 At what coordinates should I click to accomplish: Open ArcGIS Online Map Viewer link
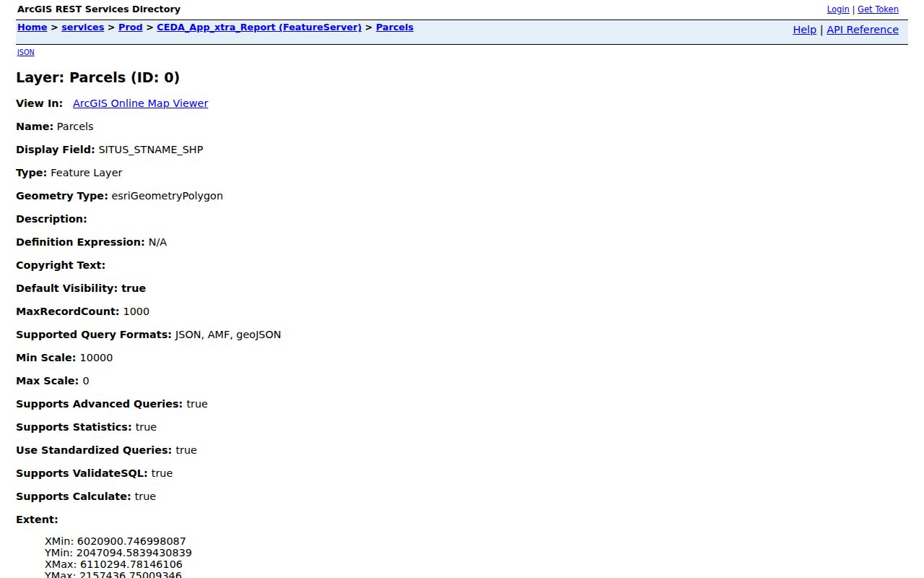pyautogui.click(x=140, y=103)
